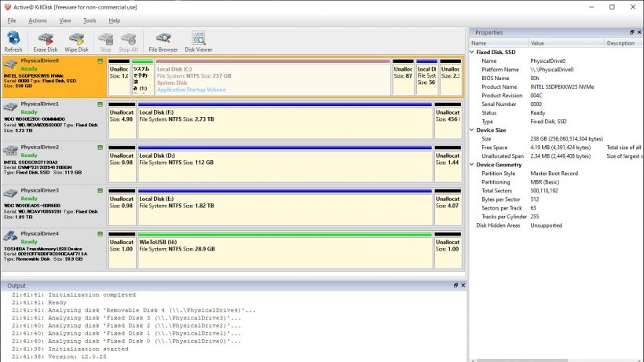This screenshot has height=362, width=644.
Task: Click the PhysicalDrive3 disk icon
Action: point(10,194)
